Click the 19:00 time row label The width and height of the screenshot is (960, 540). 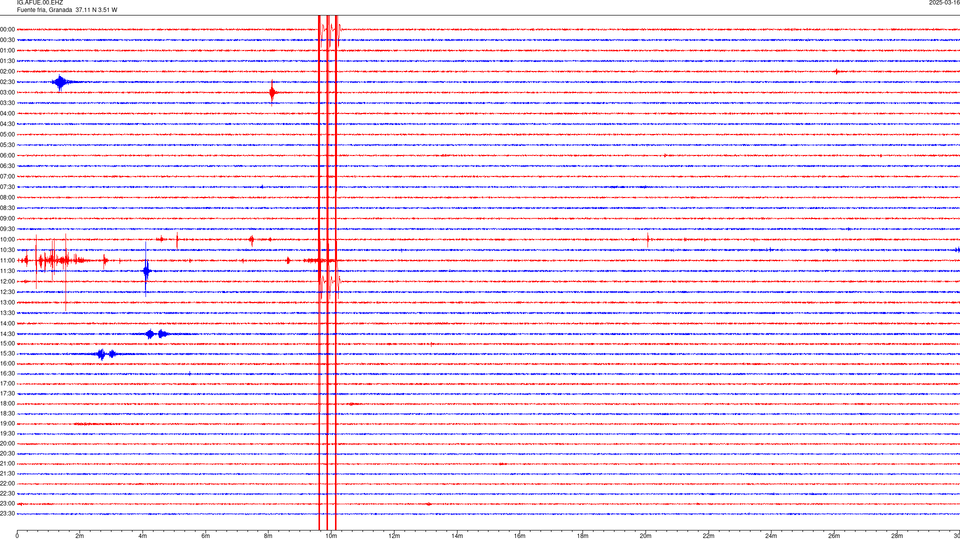pos(7,424)
